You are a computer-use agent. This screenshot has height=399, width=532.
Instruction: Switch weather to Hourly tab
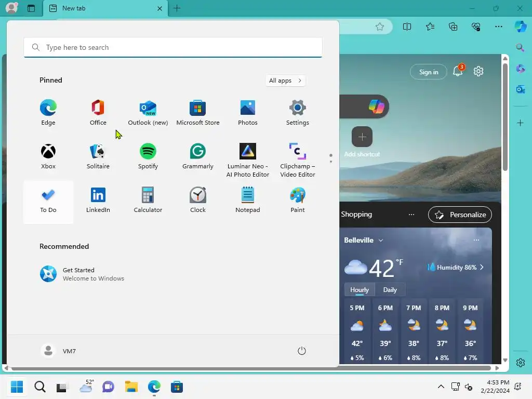(360, 290)
